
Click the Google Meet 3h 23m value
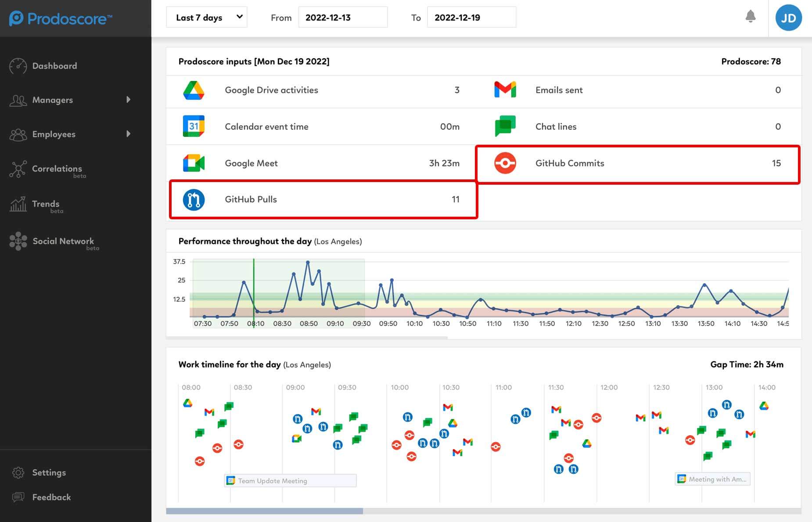point(444,163)
